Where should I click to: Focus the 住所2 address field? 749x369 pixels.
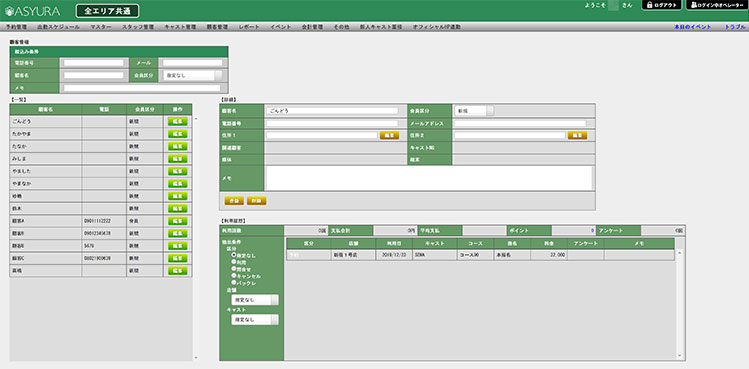click(x=509, y=136)
